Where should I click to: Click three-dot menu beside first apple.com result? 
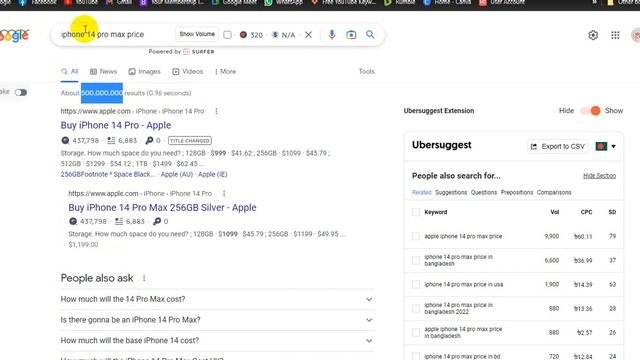[x=216, y=111]
